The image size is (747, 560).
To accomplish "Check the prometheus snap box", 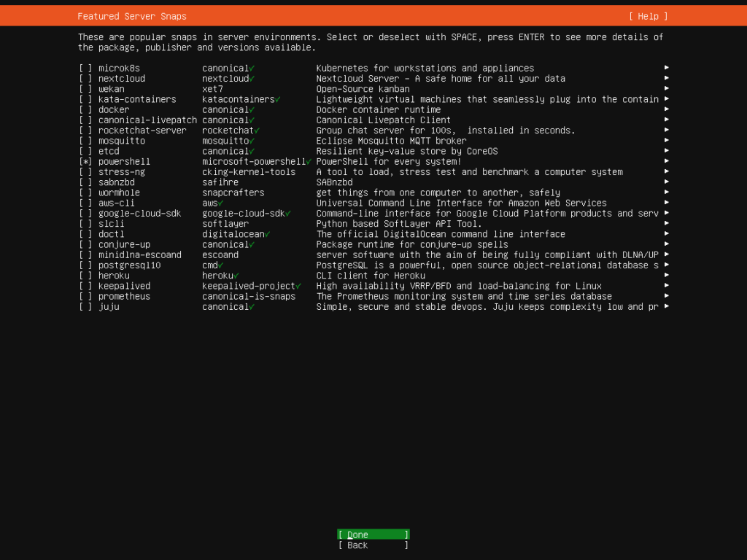I will point(86,296).
